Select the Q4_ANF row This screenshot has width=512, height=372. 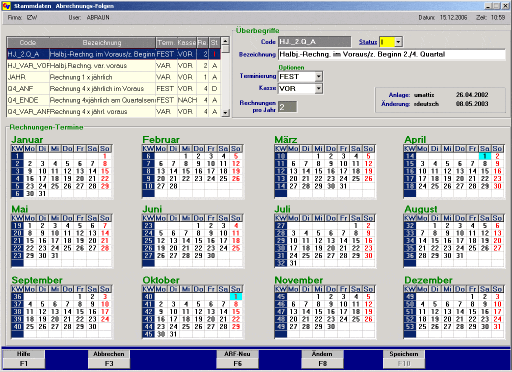[x=113, y=89]
